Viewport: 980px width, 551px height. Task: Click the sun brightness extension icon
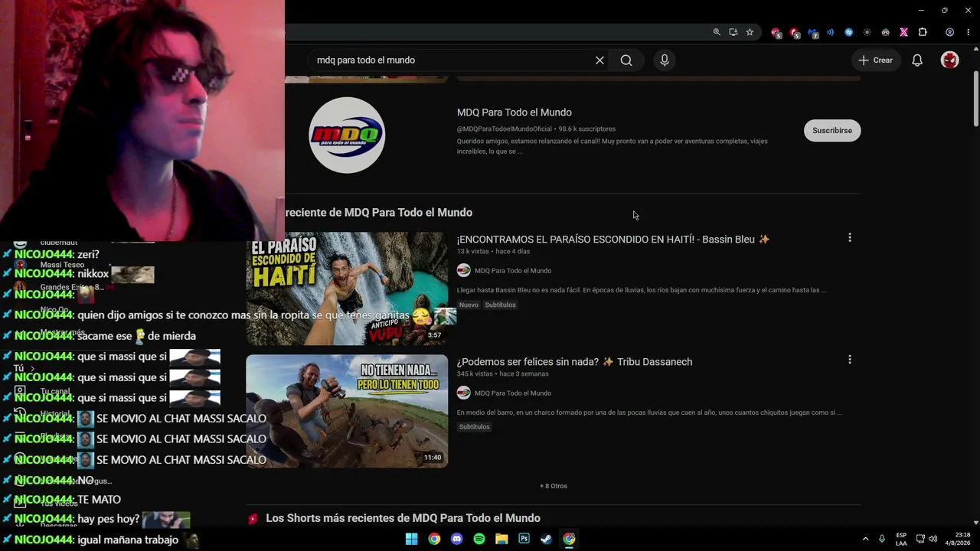point(867,32)
